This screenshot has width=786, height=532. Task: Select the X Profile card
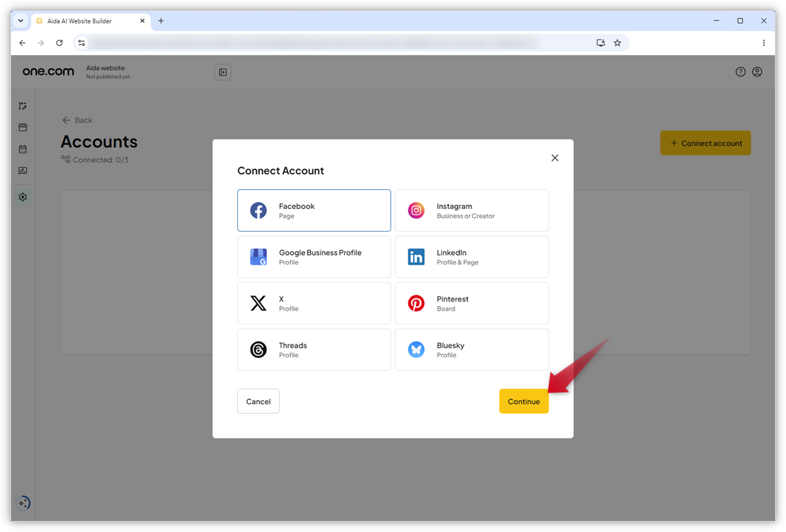point(314,303)
